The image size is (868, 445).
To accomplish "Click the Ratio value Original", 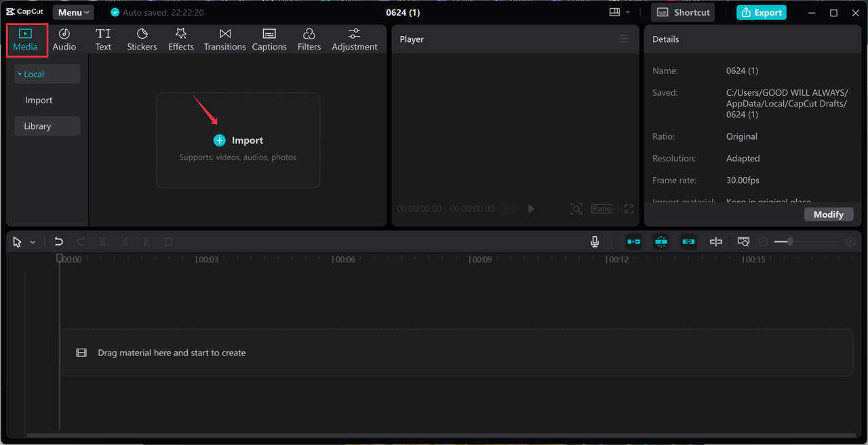I will point(742,136).
